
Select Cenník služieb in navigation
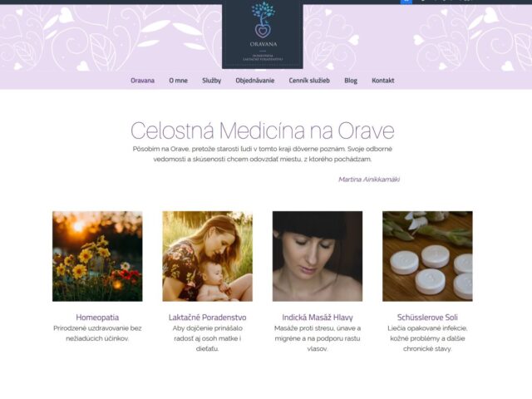309,81
